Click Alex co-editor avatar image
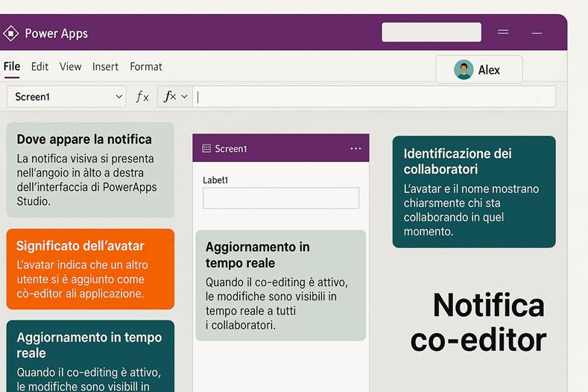The image size is (588, 392). click(x=464, y=70)
